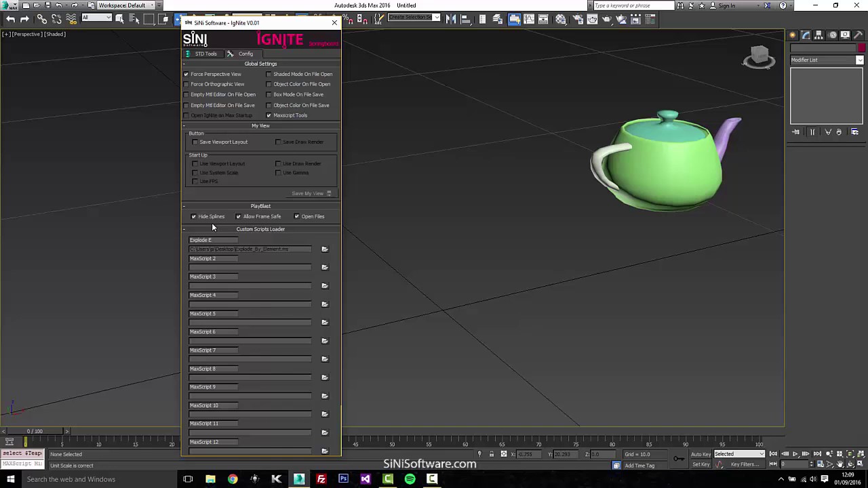
Task: Toggle the Maxscript Tools checkbox
Action: [269, 116]
